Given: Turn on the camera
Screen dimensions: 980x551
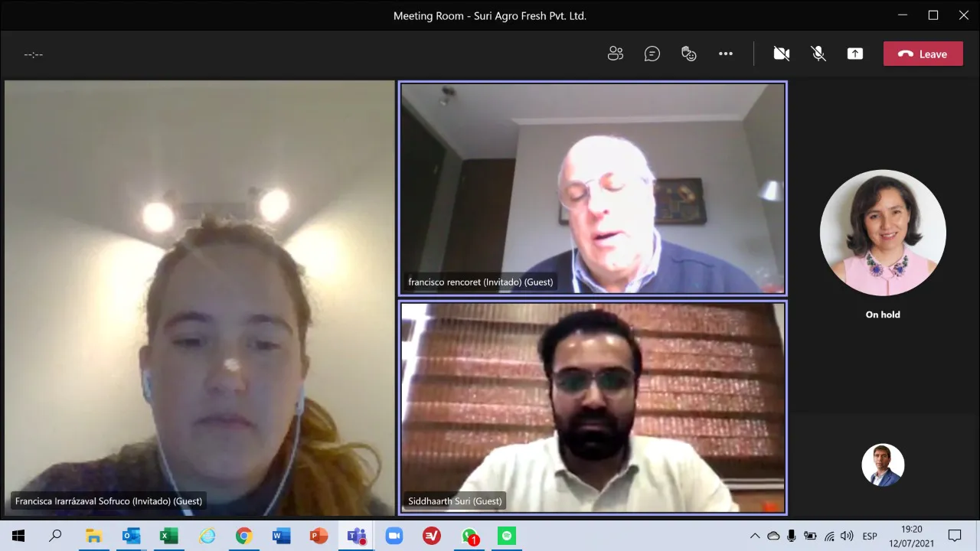Looking at the screenshot, I should [782, 54].
